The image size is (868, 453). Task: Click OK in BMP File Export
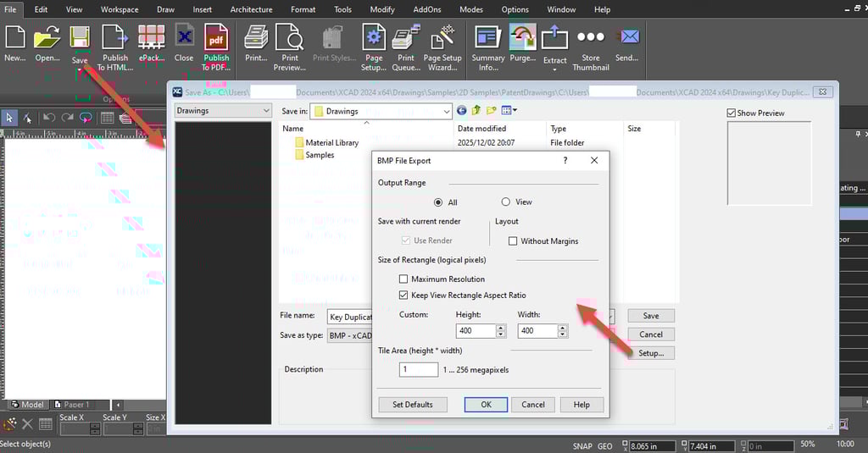tap(486, 405)
